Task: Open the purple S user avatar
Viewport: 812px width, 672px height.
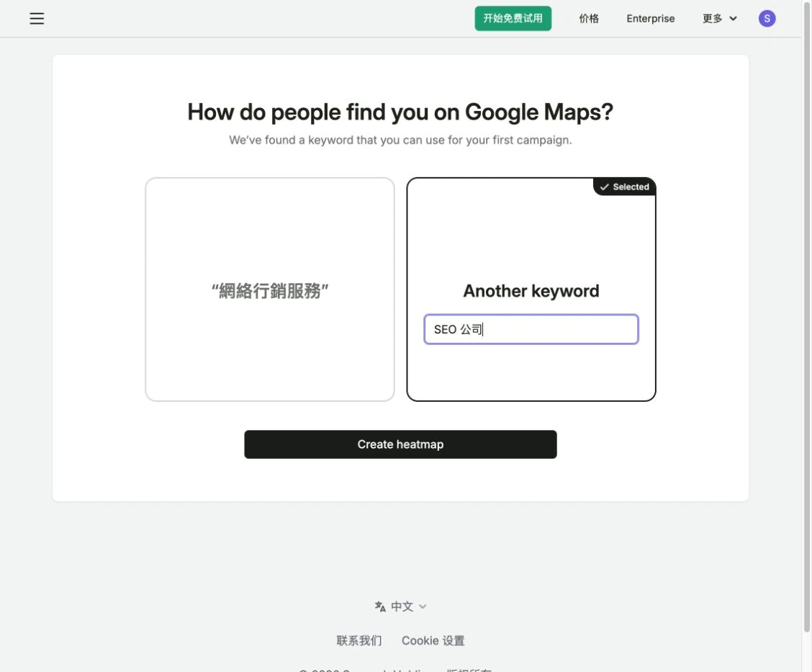Action: point(767,19)
